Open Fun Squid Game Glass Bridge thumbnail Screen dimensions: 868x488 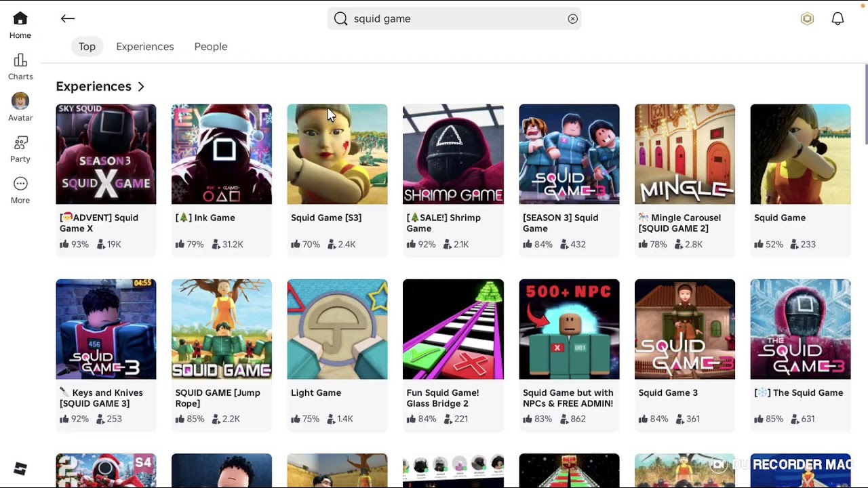click(x=453, y=329)
